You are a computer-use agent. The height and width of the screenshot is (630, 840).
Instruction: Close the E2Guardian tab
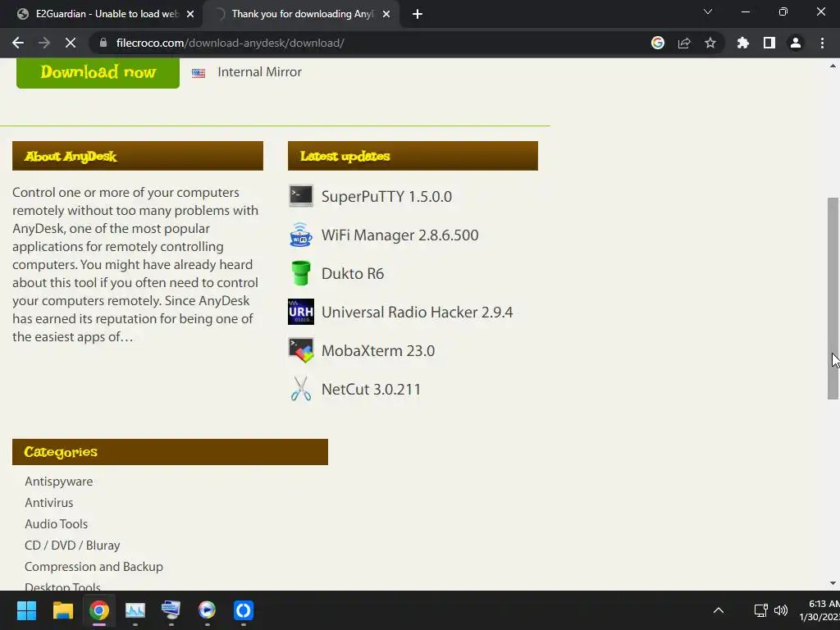coord(190,15)
